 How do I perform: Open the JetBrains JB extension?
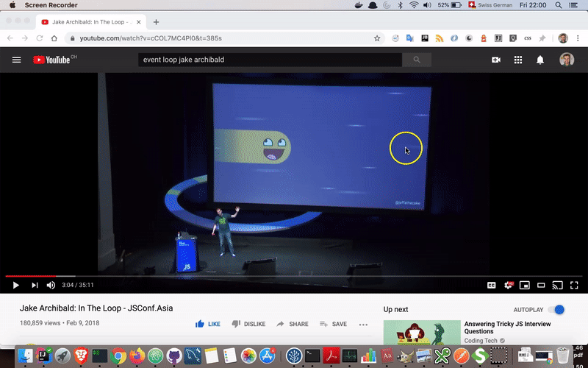(425, 38)
